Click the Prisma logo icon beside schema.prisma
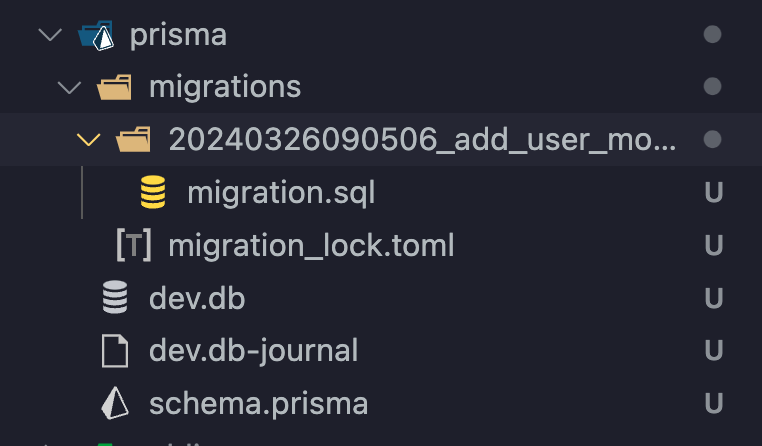This screenshot has width=762, height=446. (x=115, y=403)
